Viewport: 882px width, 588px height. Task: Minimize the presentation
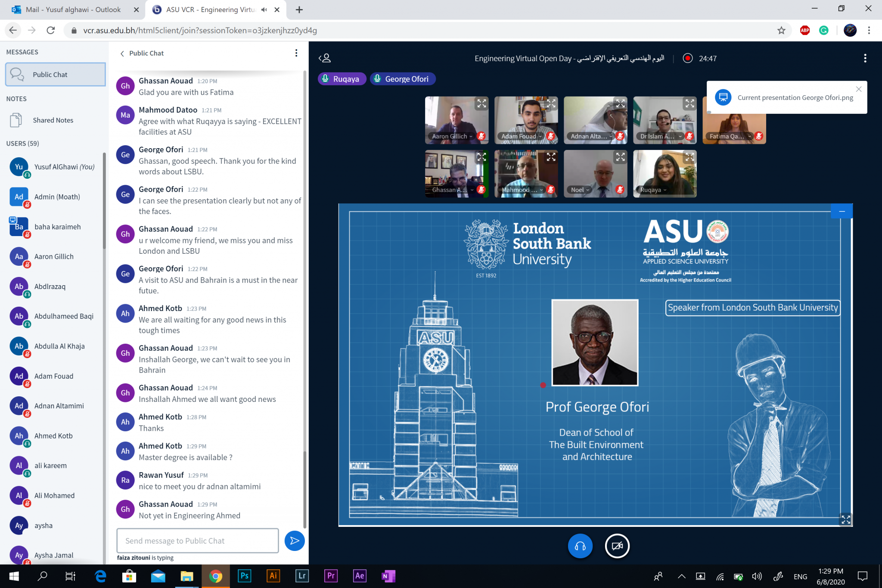pyautogui.click(x=842, y=211)
